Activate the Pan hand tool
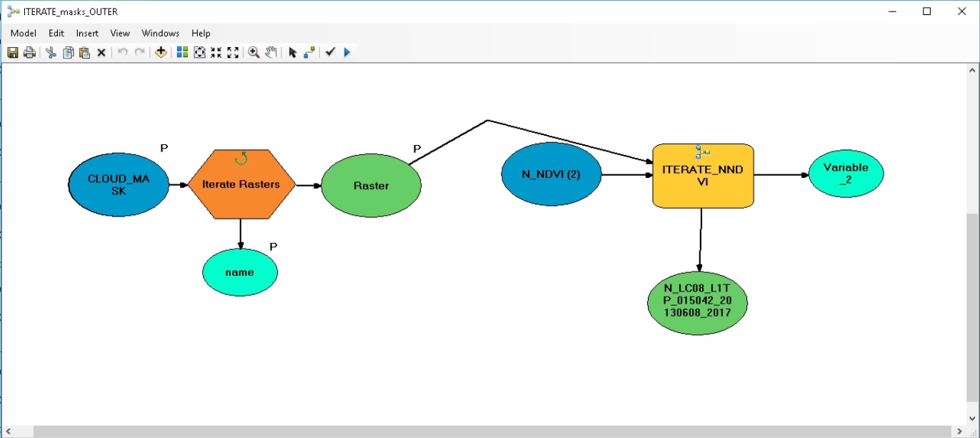The image size is (980, 438). (271, 52)
